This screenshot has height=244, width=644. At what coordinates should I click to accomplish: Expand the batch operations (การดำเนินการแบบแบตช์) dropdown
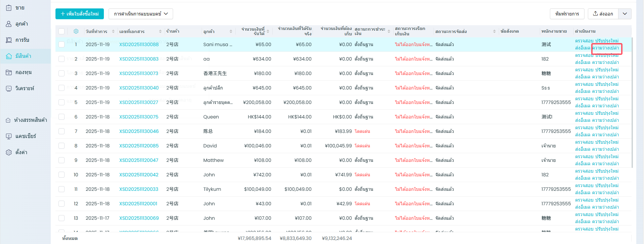click(x=141, y=14)
